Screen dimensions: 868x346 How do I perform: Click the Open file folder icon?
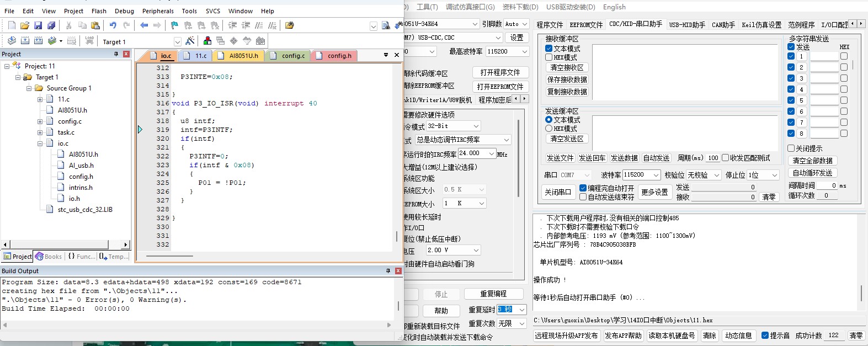tap(25, 25)
